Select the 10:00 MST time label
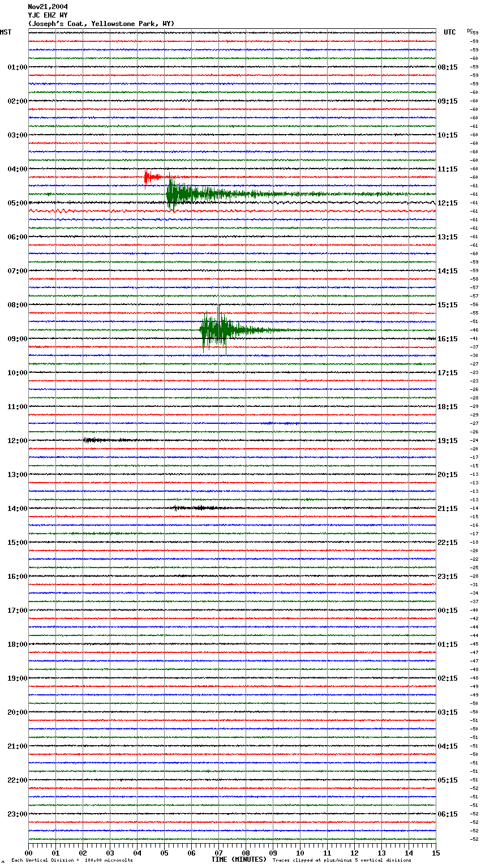Viewport: 481px width, 868px height. 18,373
